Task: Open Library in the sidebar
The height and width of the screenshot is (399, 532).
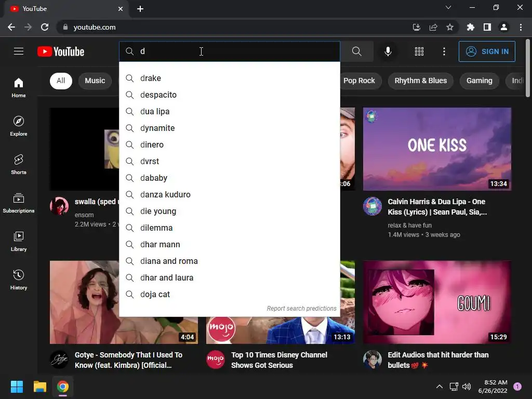Action: point(19,242)
